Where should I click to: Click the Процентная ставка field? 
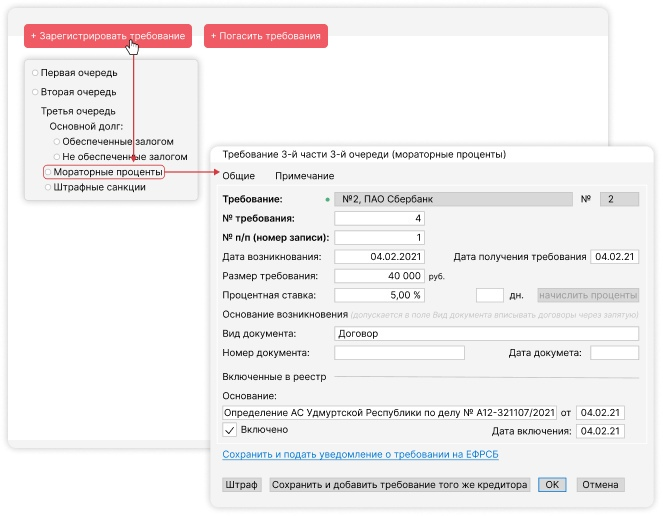[x=379, y=295]
